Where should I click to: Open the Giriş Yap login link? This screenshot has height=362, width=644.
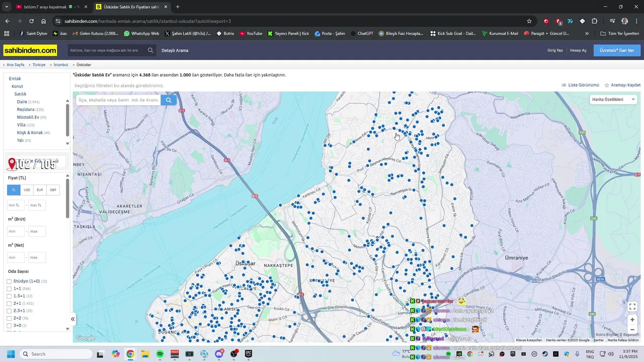555,50
